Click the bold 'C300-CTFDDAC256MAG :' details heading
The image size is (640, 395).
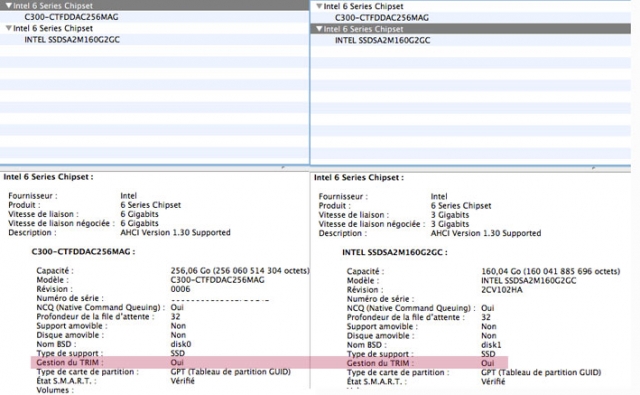pos(83,251)
